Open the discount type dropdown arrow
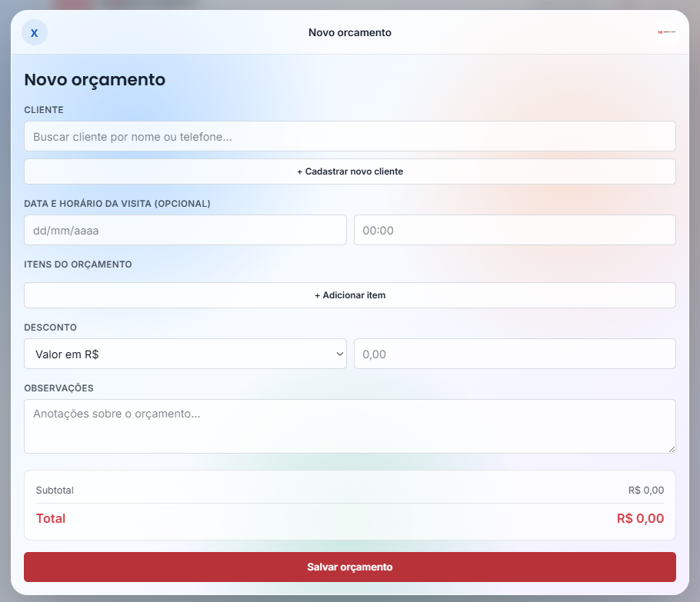 [x=340, y=354]
